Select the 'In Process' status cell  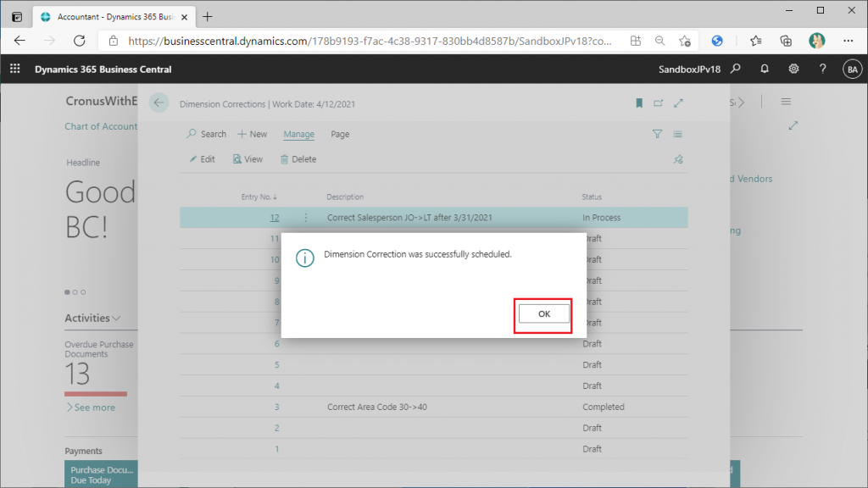(601, 218)
